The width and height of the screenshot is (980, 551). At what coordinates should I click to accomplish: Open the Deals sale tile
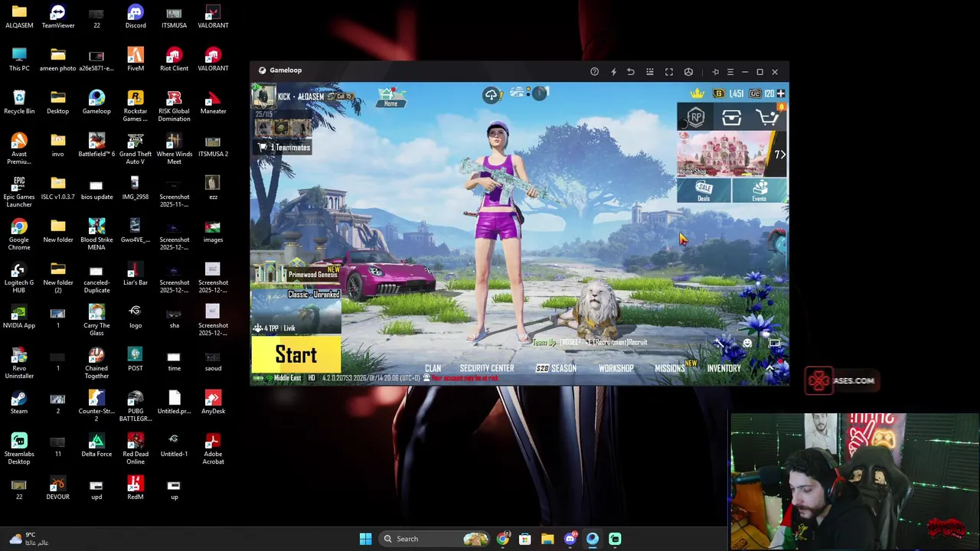point(704,191)
